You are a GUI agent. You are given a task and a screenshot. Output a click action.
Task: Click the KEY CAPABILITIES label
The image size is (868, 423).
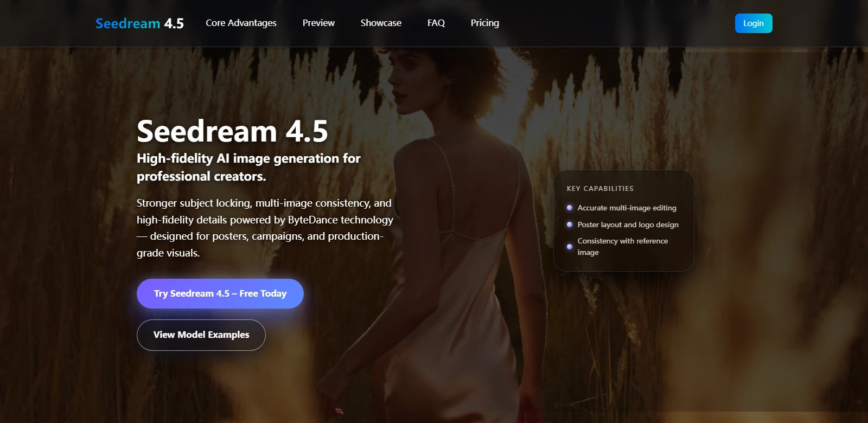pos(600,189)
